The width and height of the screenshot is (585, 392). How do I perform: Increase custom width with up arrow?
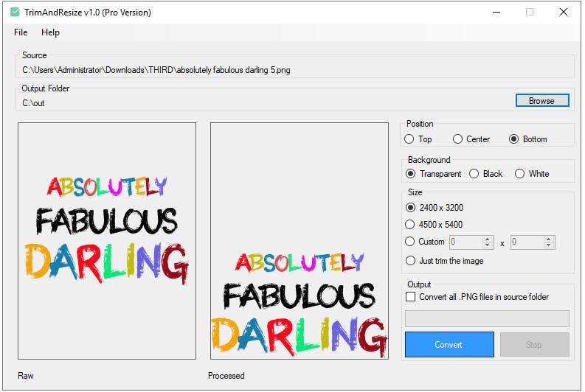(x=488, y=239)
